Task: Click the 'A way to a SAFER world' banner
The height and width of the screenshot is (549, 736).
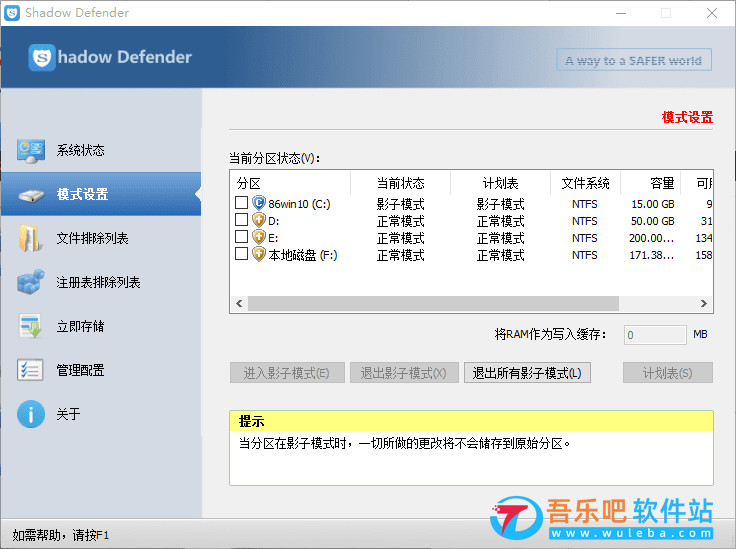Action: pyautogui.click(x=634, y=60)
